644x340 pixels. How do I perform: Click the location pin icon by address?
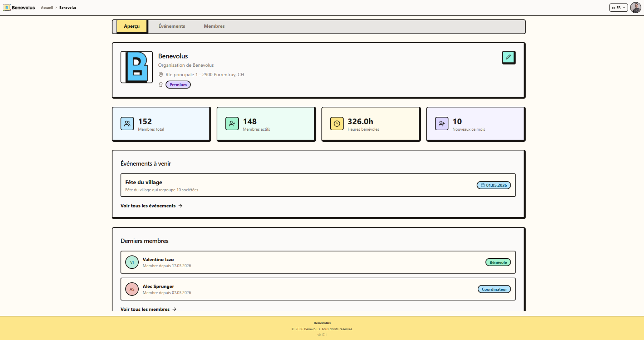(161, 75)
